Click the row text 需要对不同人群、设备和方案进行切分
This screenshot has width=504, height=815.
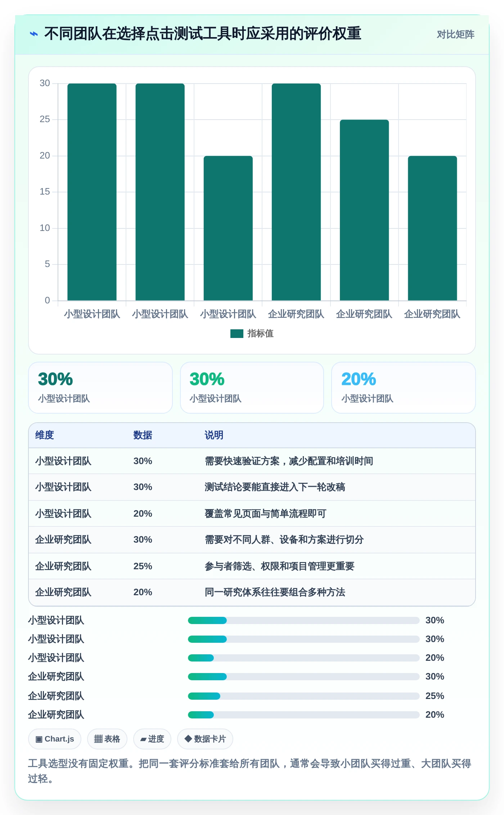[284, 539]
